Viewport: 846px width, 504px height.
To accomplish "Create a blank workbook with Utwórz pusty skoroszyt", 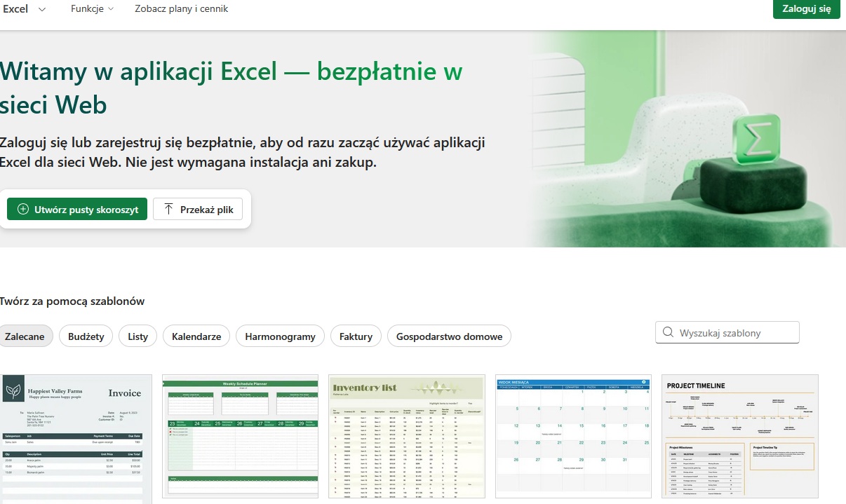I will tap(77, 210).
